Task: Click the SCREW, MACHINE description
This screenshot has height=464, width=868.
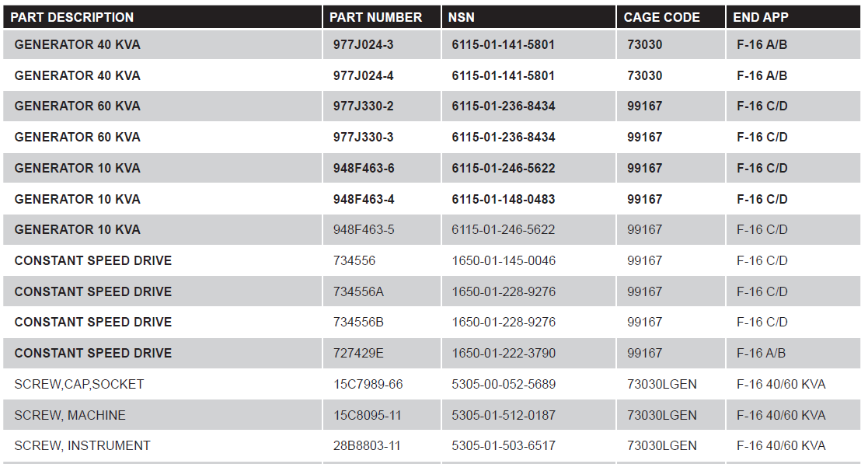Action: click(x=70, y=415)
